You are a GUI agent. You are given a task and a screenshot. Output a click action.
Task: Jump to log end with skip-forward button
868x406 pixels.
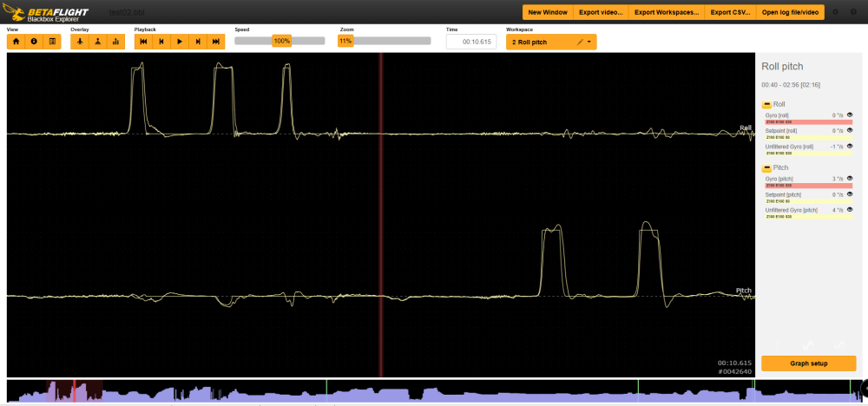[x=215, y=41]
